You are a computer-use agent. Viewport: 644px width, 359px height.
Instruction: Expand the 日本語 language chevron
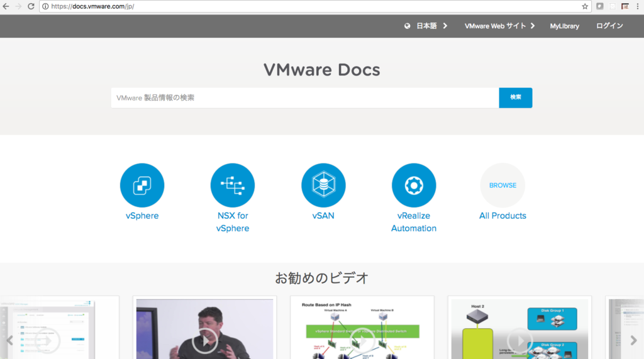click(x=445, y=26)
